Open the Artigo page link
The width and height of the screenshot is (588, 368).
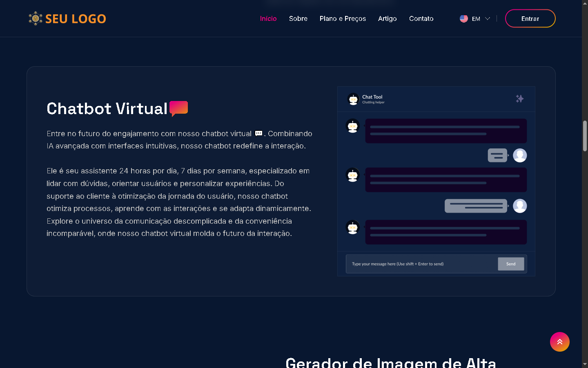pyautogui.click(x=387, y=19)
